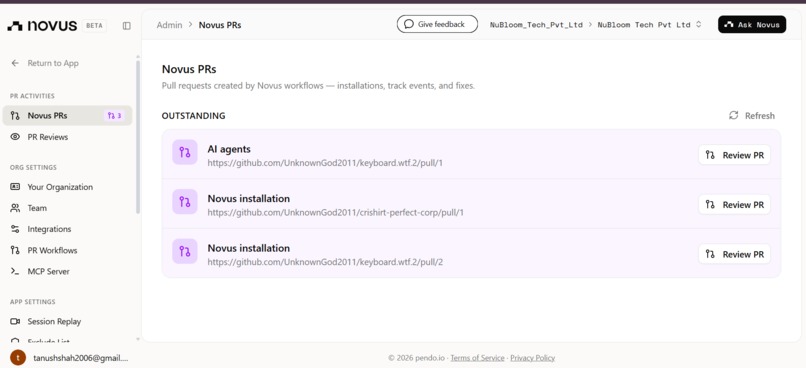This screenshot has width=806, height=368.
Task: Open Privacy Policy link
Action: [533, 358]
